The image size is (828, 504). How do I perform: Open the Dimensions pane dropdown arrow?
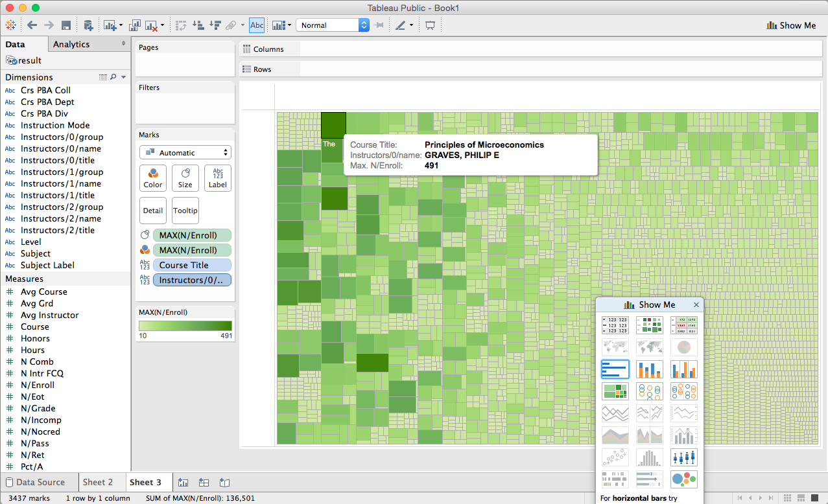coord(123,77)
